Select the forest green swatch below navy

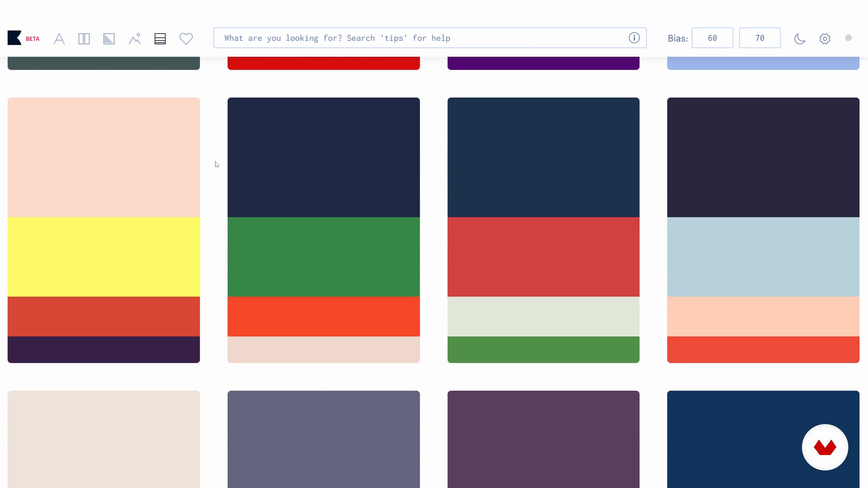point(323,257)
